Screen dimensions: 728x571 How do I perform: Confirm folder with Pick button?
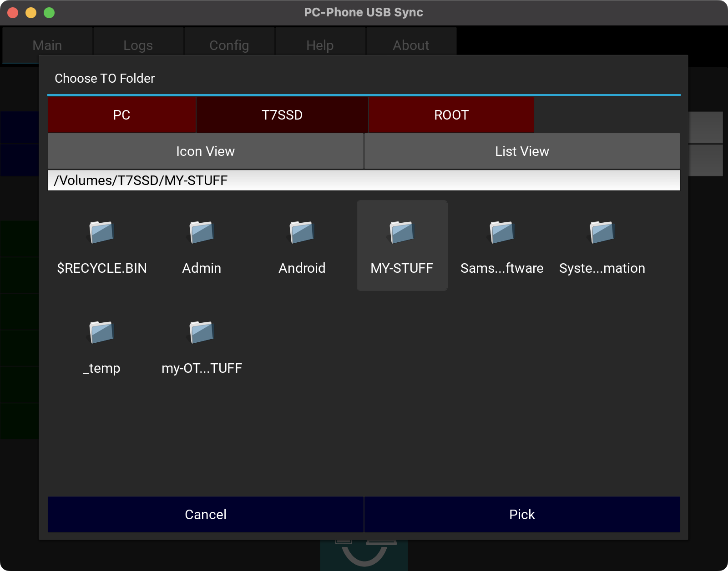click(x=522, y=514)
